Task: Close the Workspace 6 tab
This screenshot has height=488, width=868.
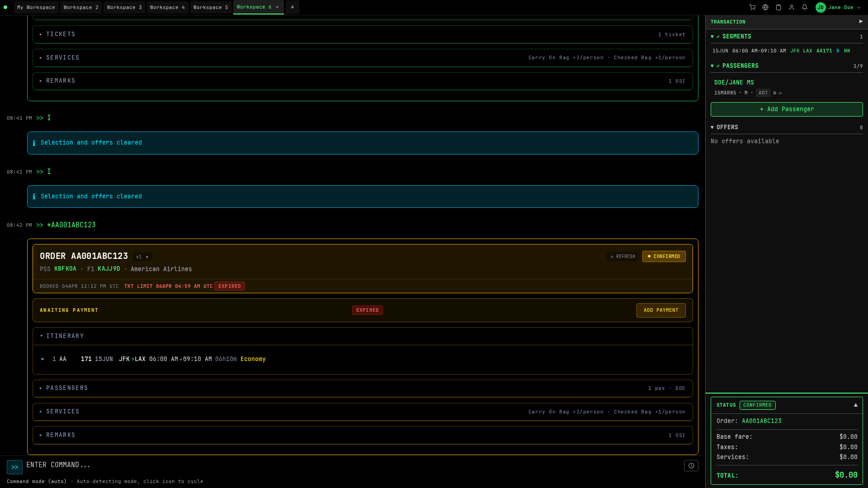Action: coord(277,7)
